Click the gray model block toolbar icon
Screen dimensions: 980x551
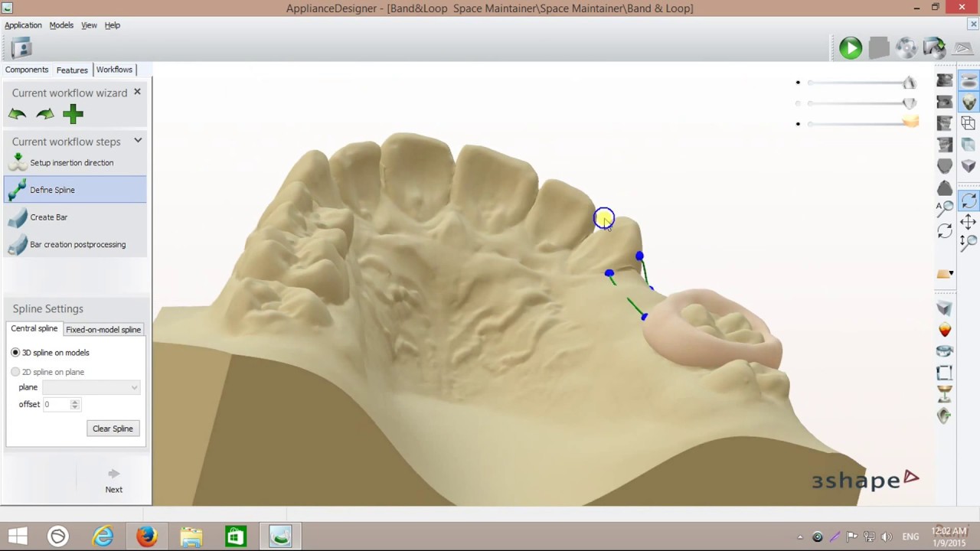879,48
